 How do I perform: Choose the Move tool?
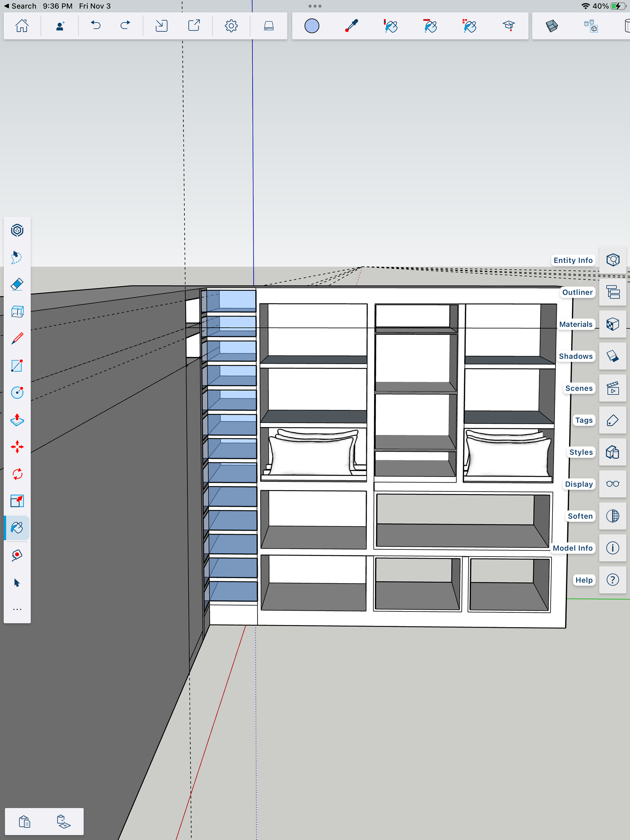click(x=17, y=447)
